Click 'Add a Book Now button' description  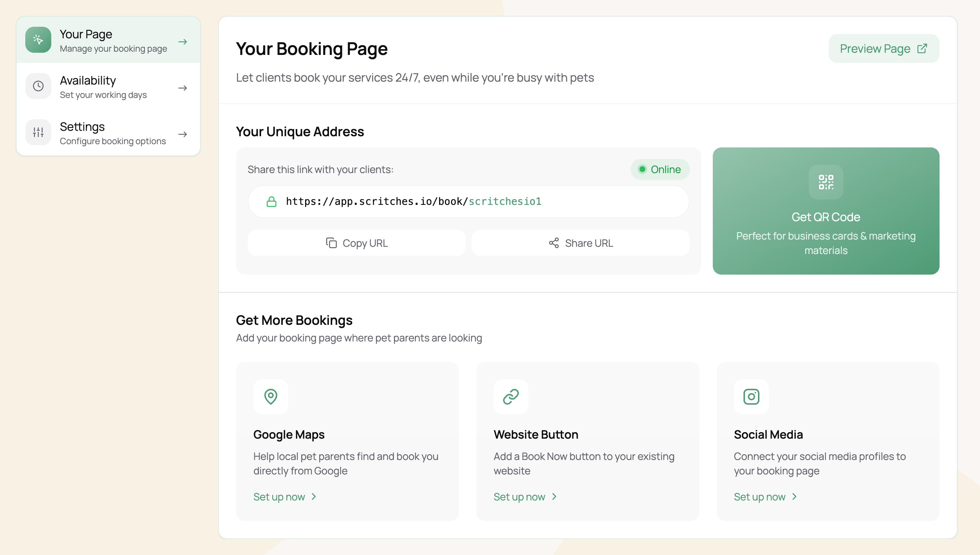click(584, 464)
